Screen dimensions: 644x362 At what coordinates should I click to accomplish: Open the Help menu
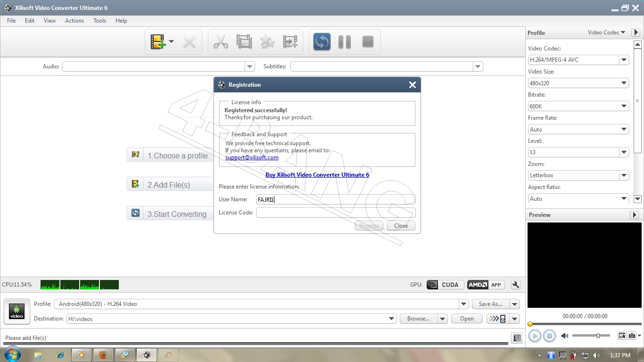[121, 21]
